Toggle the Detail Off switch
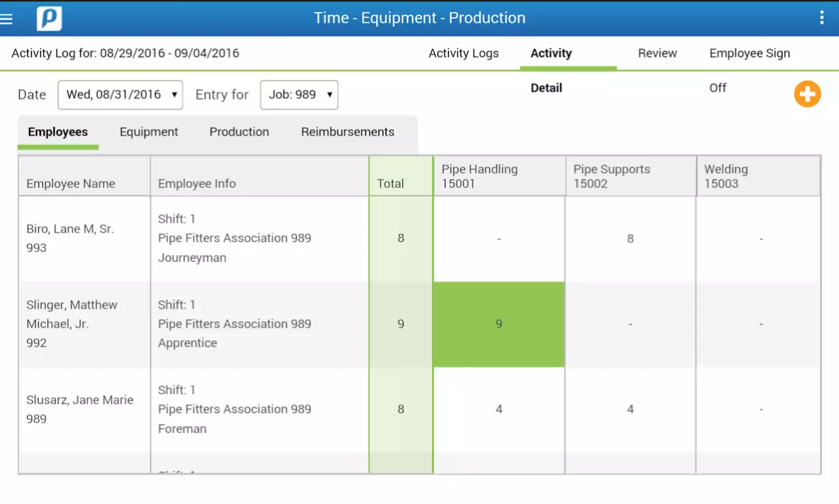The image size is (839, 504). coord(717,88)
